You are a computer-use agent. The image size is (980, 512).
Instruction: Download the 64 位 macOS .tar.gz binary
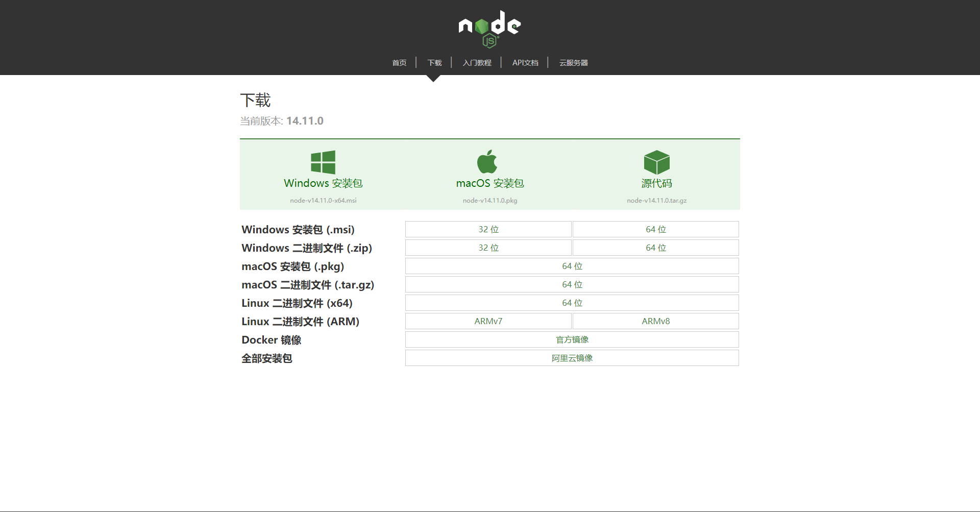(x=572, y=284)
